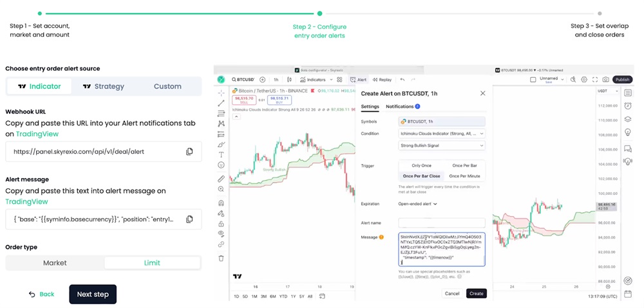Expand the Strong Bullish Signal dropdown

442,145
